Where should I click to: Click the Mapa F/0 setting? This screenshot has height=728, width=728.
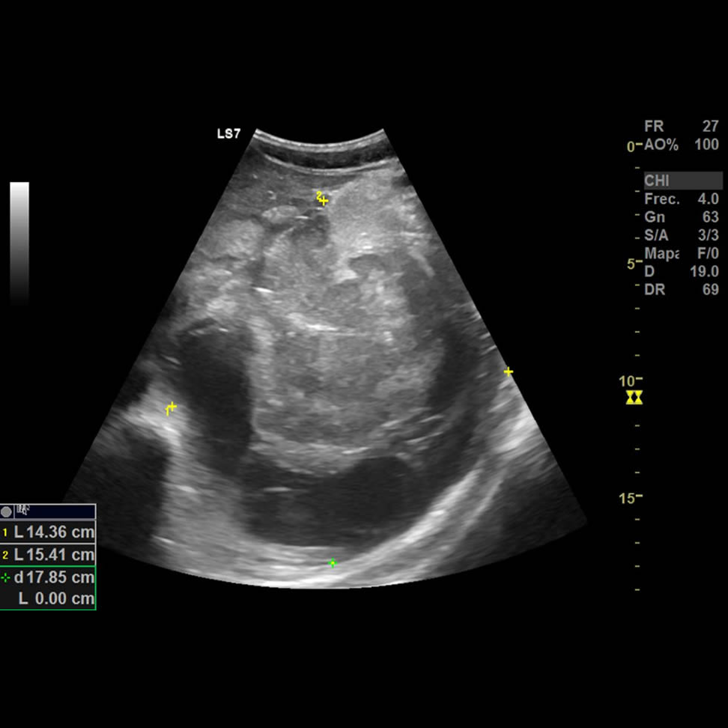681,254
